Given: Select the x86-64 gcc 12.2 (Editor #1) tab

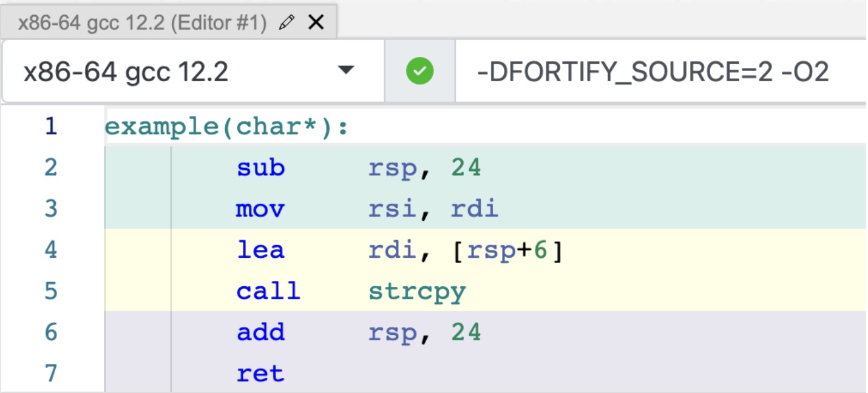Looking at the screenshot, I should [x=142, y=23].
